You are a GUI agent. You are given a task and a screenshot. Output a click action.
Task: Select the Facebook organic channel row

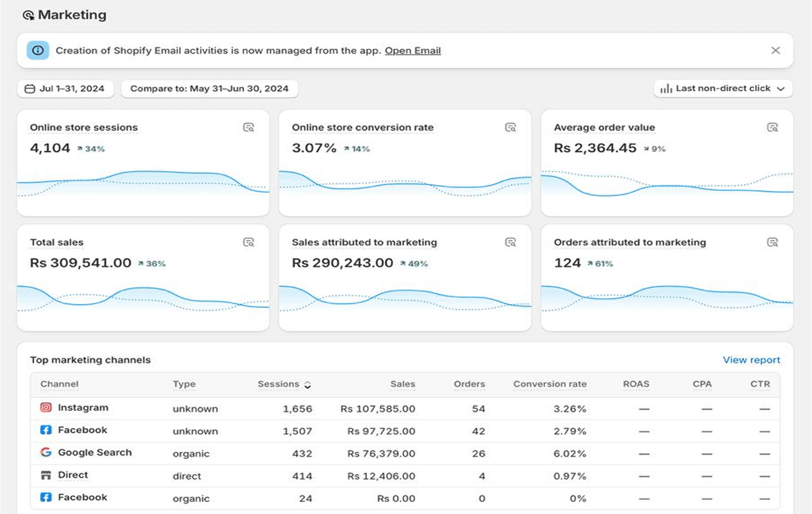tap(82, 497)
